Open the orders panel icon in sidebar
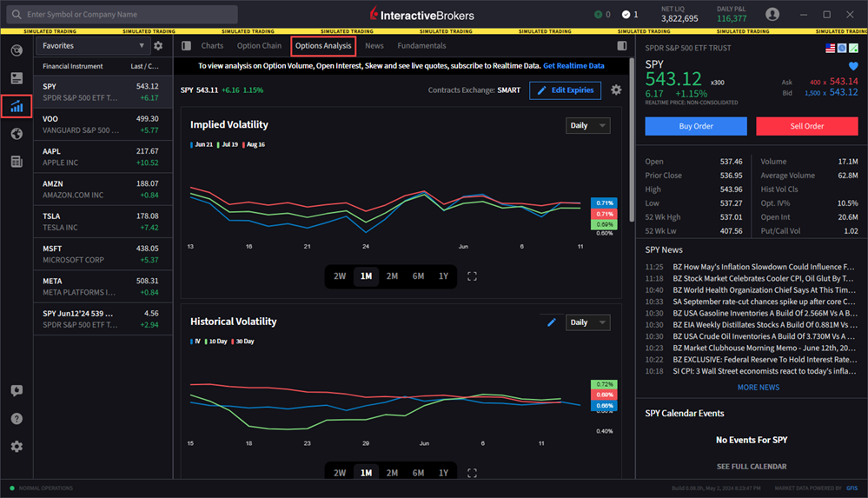Viewport: 868px width, 498px height. 17,78
